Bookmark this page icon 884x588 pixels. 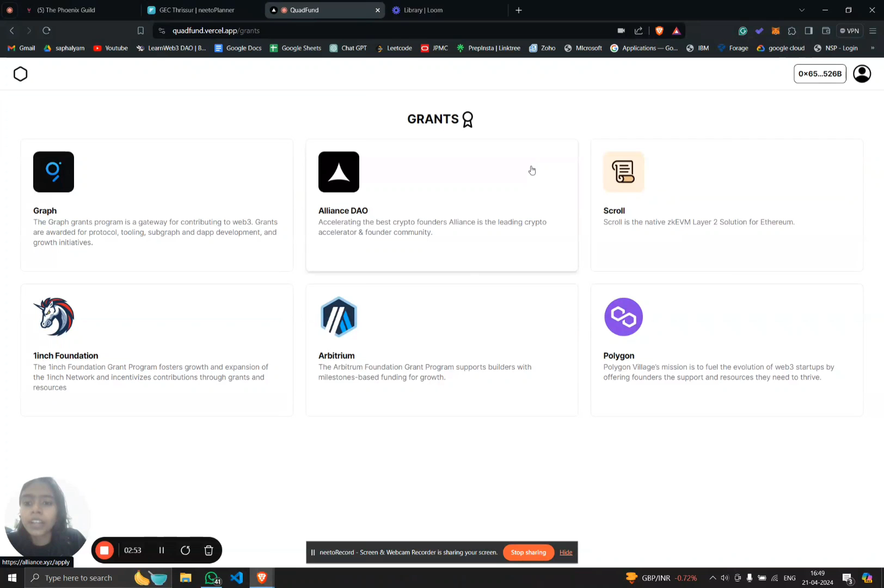(140, 30)
